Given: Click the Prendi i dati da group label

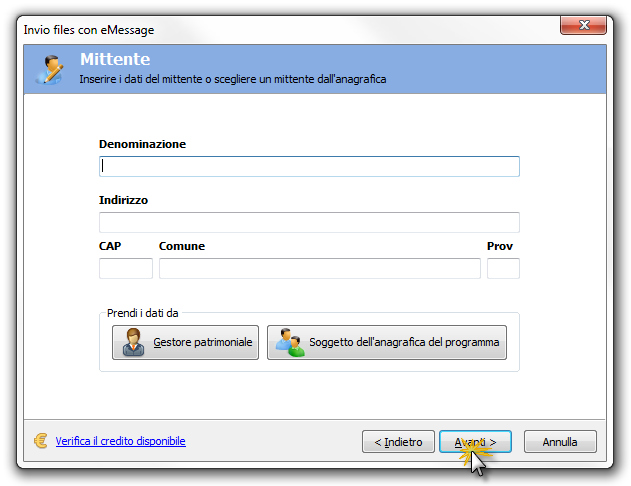Looking at the screenshot, I should [142, 313].
